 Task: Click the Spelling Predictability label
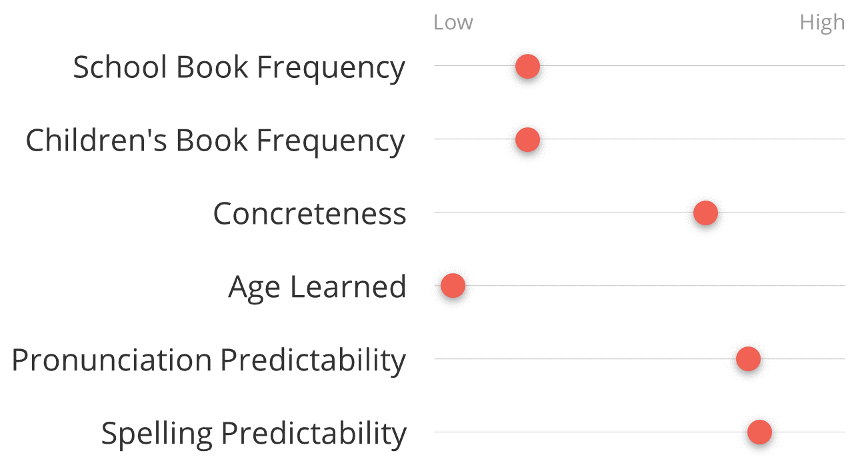pos(253,434)
